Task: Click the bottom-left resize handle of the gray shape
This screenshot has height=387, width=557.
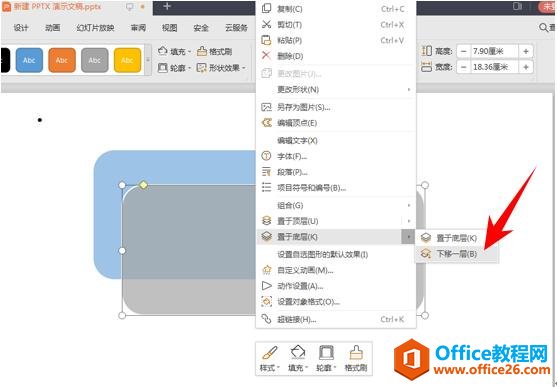Action: pyautogui.click(x=122, y=316)
